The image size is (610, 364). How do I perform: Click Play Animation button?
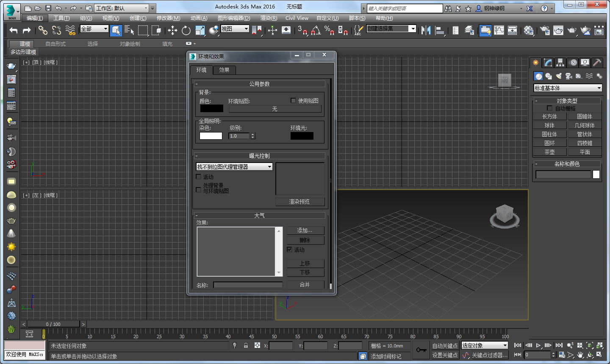coord(538,345)
